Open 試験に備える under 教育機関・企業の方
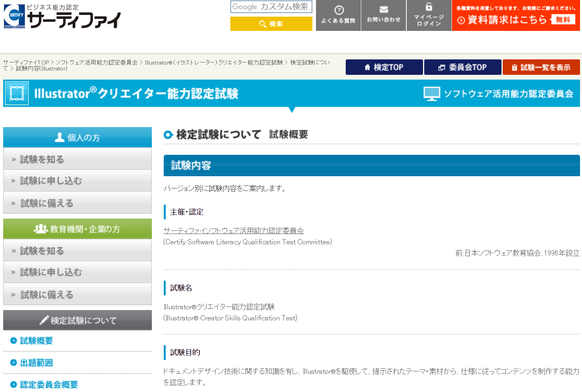Screen dimensions: 582x392 pyautogui.click(x=77, y=295)
